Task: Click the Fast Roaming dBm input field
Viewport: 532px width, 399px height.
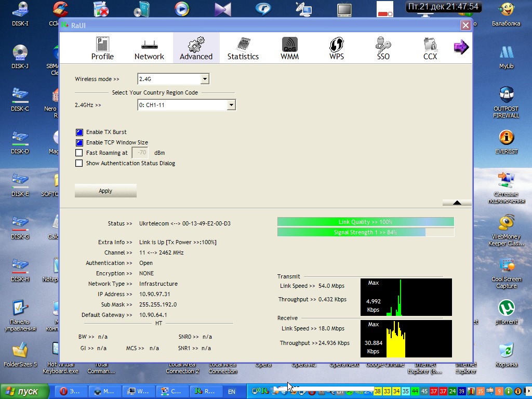Action: pyautogui.click(x=140, y=153)
